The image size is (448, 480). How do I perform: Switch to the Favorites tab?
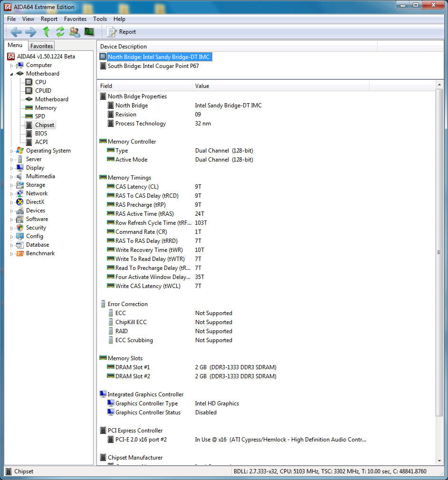(x=41, y=46)
